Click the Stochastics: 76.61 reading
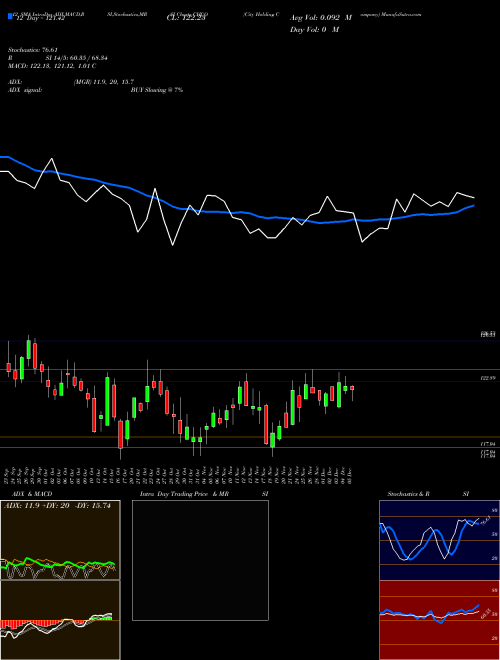Image resolution: width=500 pixels, height=660 pixels. point(32,50)
